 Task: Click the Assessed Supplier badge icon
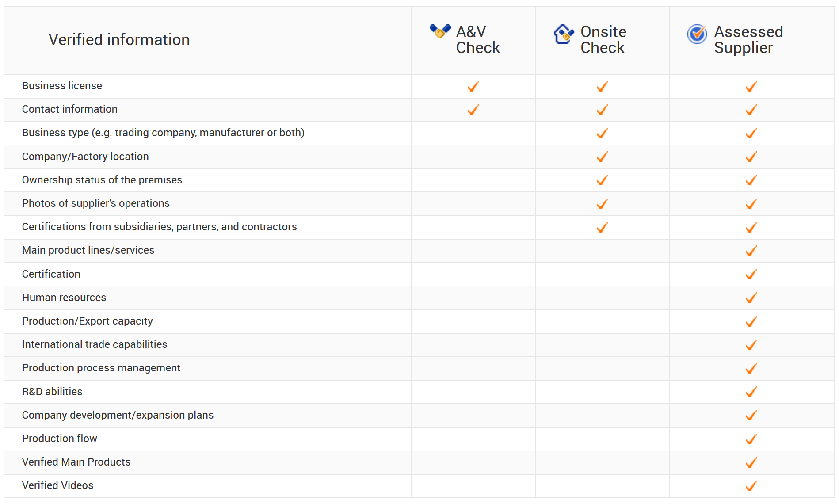[697, 34]
